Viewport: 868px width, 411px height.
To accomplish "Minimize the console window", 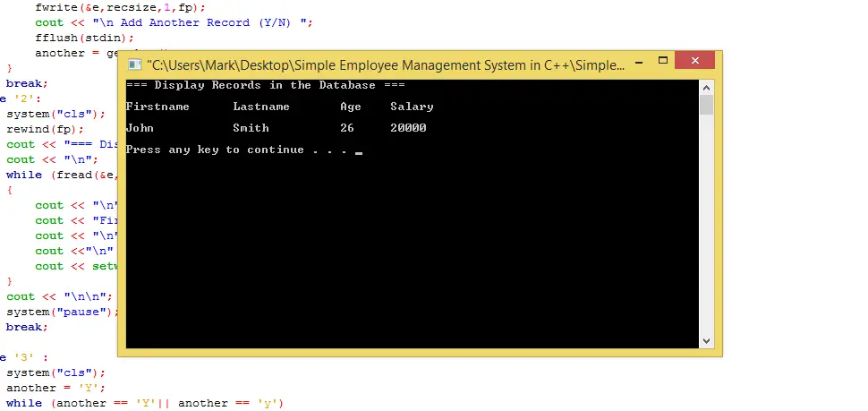I will pos(640,64).
